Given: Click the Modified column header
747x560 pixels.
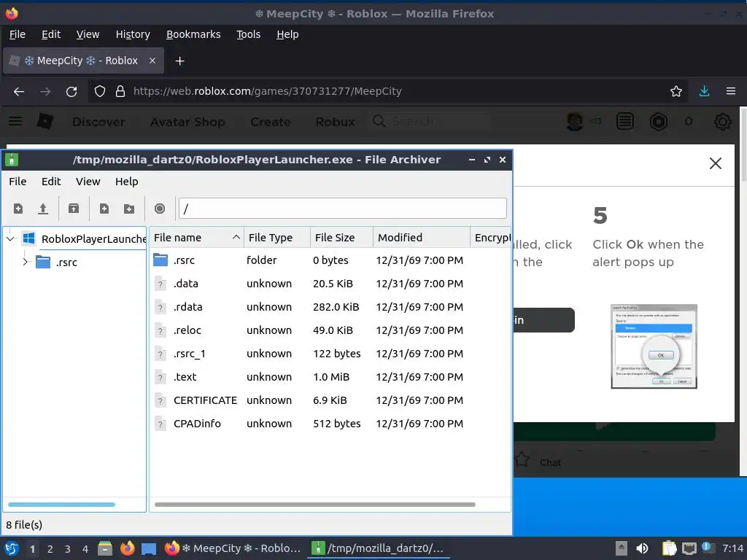Looking at the screenshot, I should point(422,237).
